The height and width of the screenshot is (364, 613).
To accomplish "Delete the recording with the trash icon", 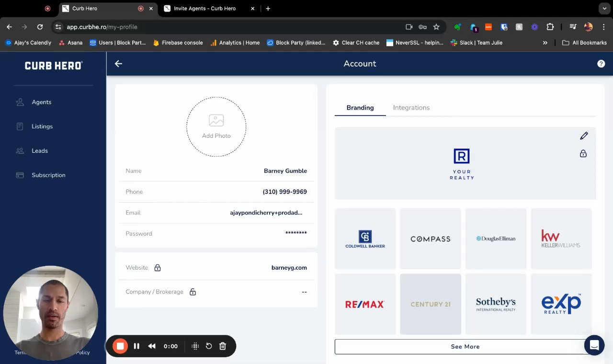I will click(223, 346).
